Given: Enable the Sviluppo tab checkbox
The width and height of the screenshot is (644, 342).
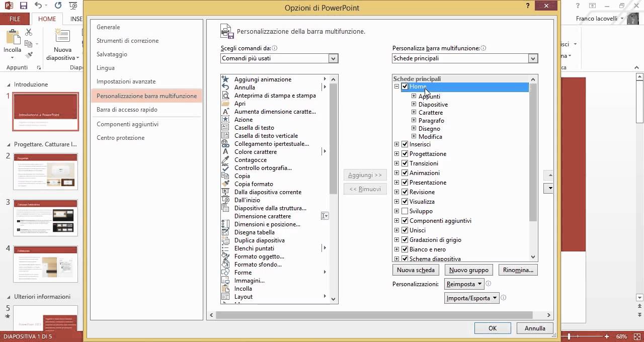Looking at the screenshot, I should click(405, 211).
